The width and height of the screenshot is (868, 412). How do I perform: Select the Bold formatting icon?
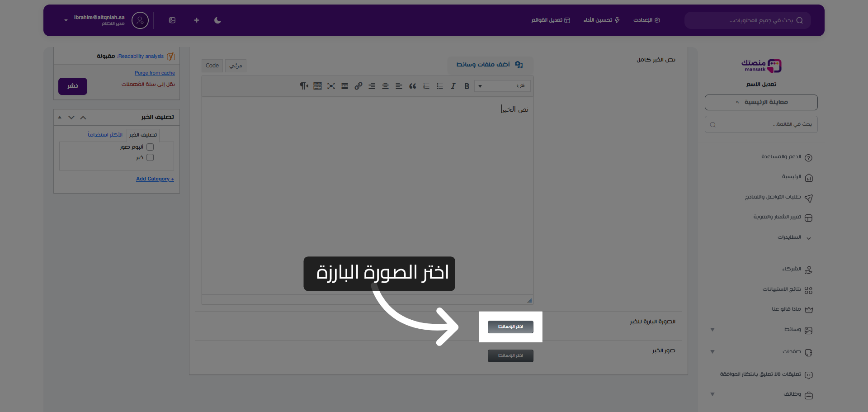pyautogui.click(x=467, y=86)
